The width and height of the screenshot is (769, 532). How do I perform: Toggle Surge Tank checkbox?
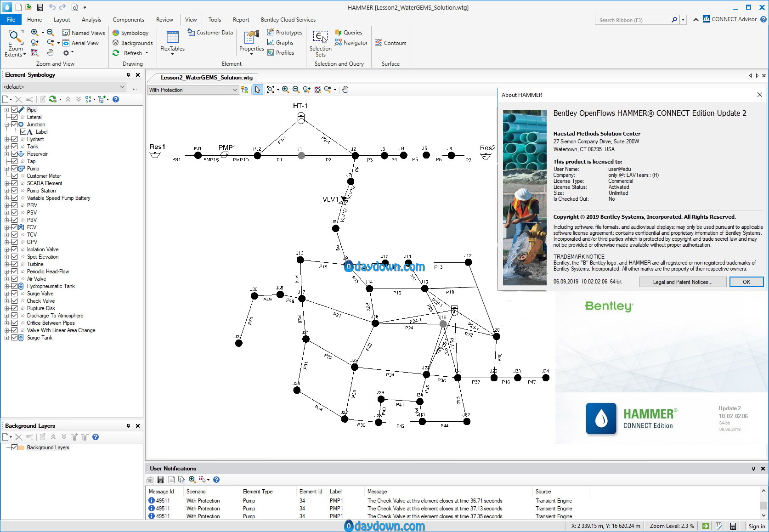coord(14,338)
